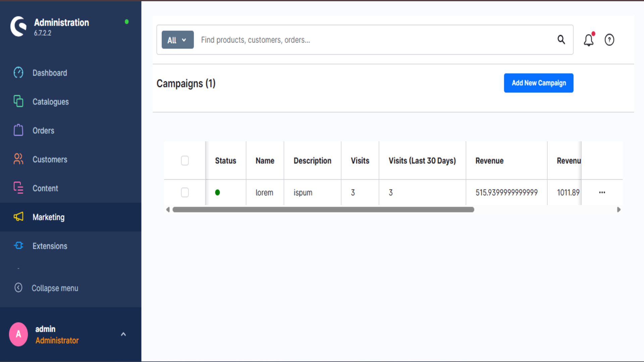
Task: Open the All search filter dropdown
Action: (177, 40)
